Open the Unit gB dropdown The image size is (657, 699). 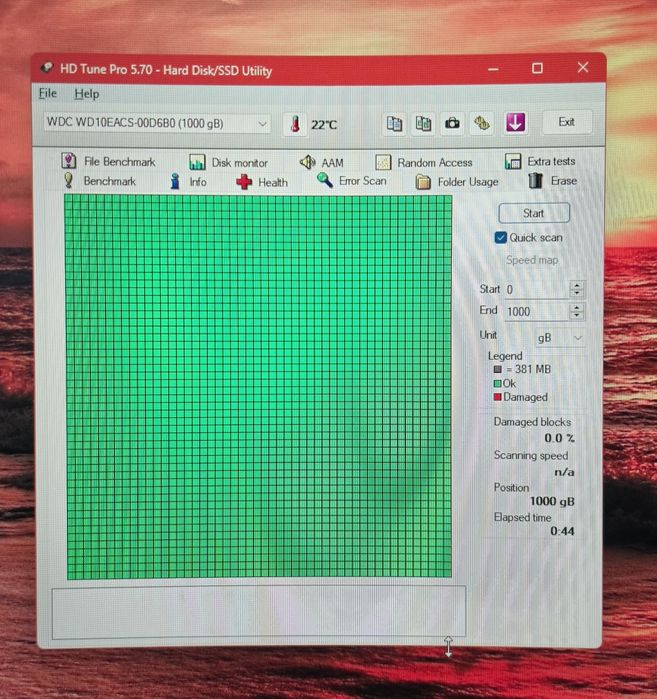[x=560, y=337]
